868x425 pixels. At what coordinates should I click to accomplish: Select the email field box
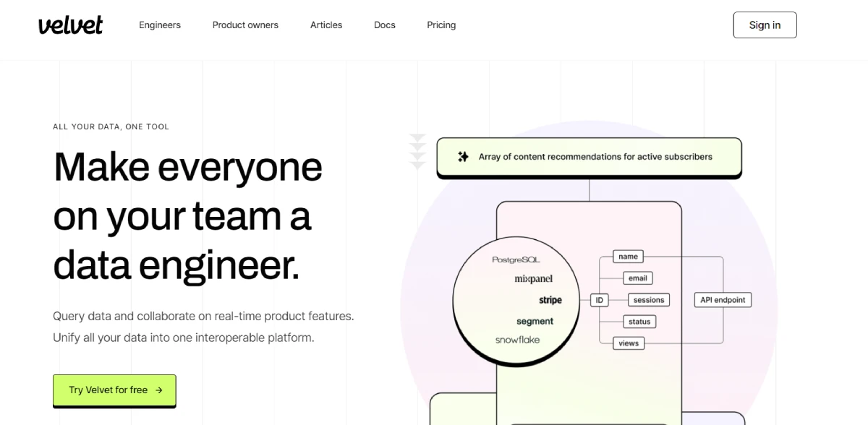click(637, 278)
